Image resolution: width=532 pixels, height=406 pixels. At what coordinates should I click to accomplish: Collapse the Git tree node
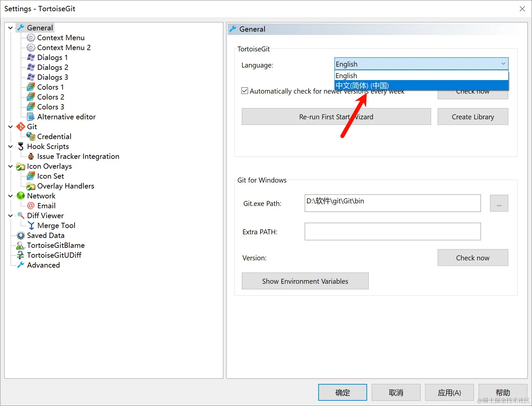[11, 127]
